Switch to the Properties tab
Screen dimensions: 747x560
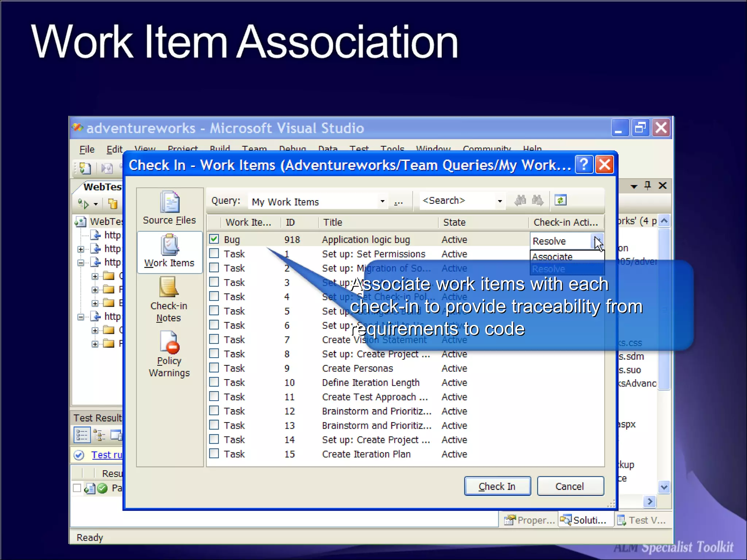(x=529, y=520)
